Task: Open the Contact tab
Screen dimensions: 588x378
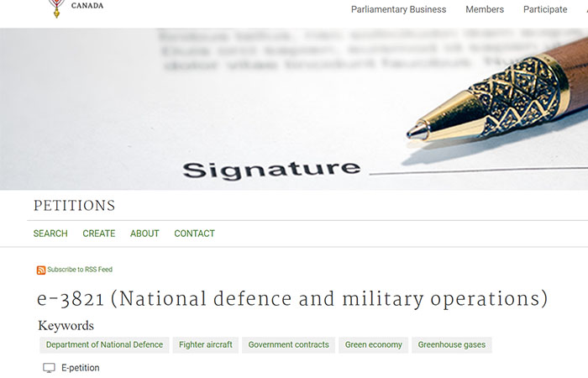Action: 194,234
